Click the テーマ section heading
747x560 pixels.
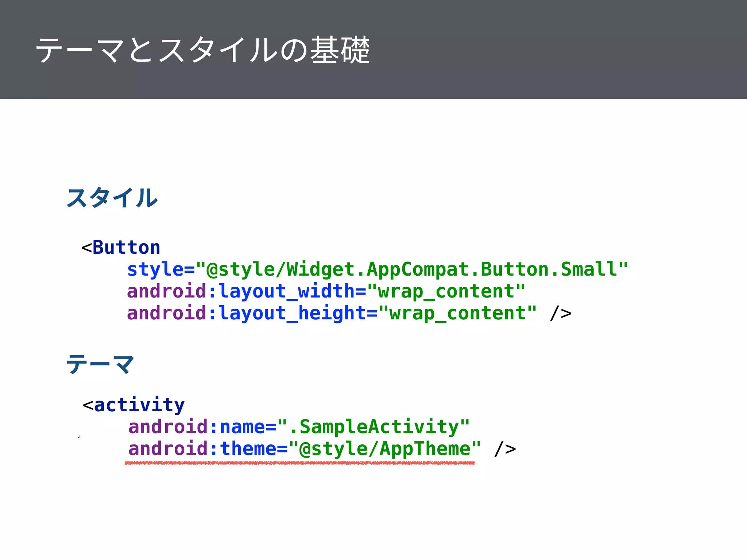(x=100, y=364)
